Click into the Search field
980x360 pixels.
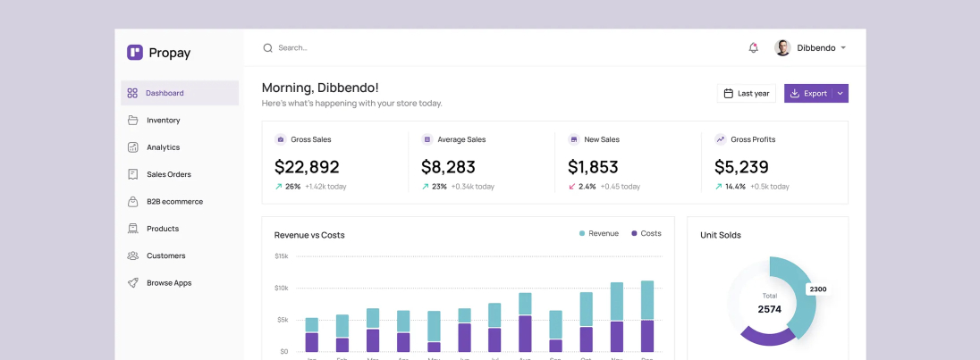click(x=358, y=48)
